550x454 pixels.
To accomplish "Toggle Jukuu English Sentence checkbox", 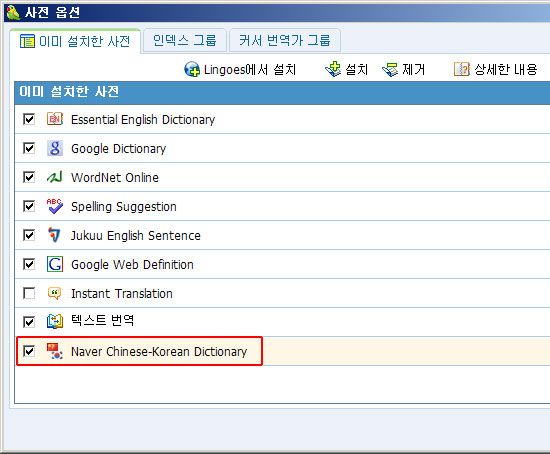I will pos(29,235).
